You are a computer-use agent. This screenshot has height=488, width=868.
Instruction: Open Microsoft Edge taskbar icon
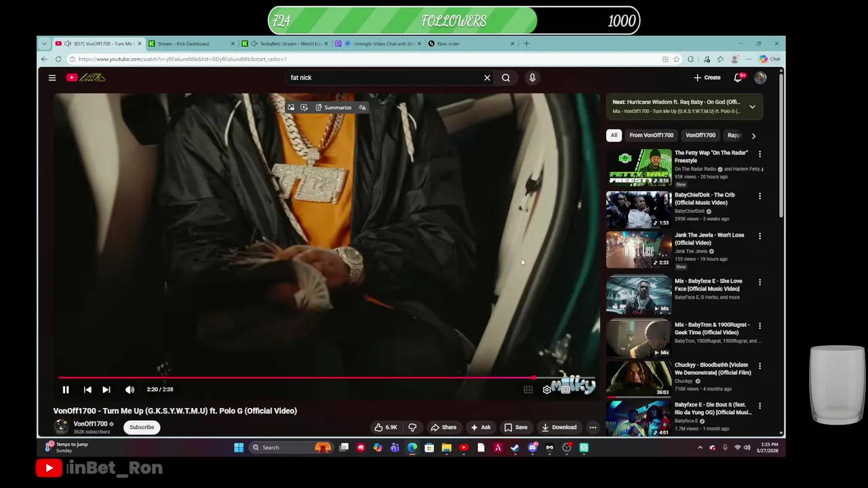tap(412, 447)
